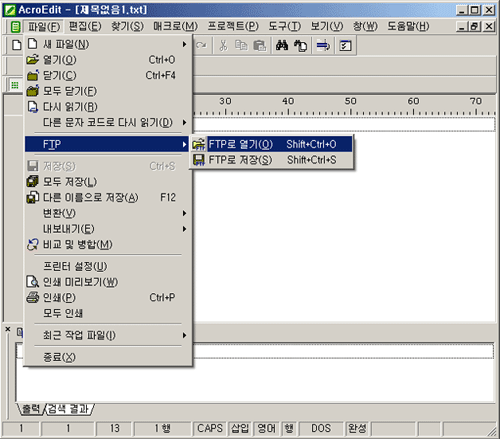Open the 프로젝트(P) menu
This screenshot has width=500, height=439.
233,26
